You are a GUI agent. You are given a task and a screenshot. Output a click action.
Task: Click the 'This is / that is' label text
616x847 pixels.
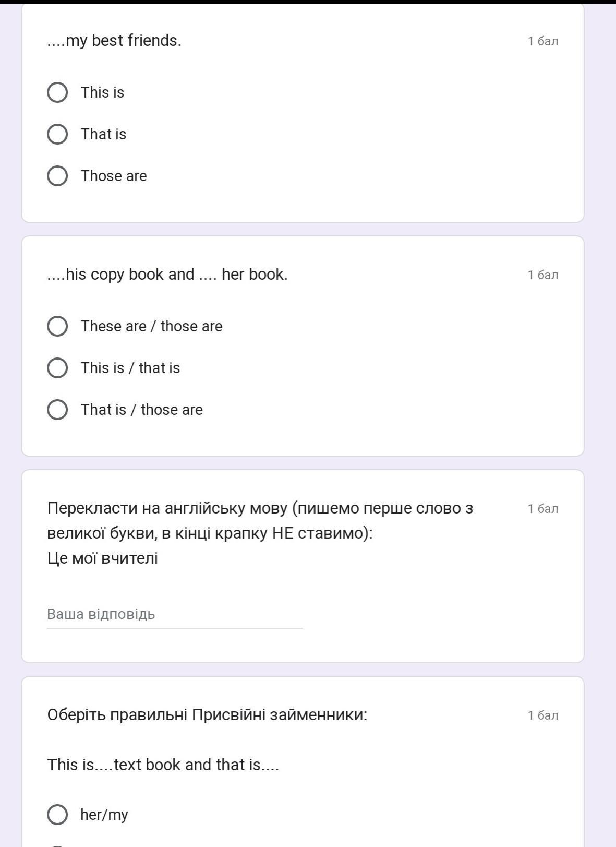[130, 368]
